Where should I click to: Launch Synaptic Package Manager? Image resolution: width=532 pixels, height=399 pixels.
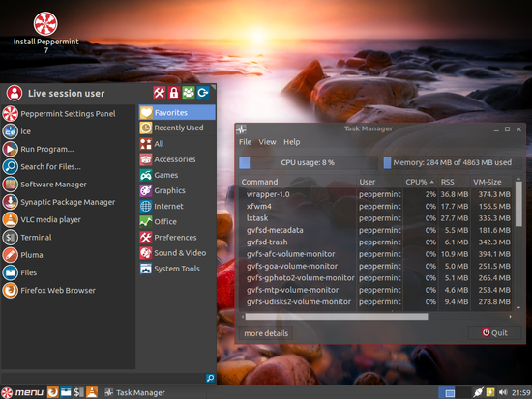pyautogui.click(x=68, y=202)
